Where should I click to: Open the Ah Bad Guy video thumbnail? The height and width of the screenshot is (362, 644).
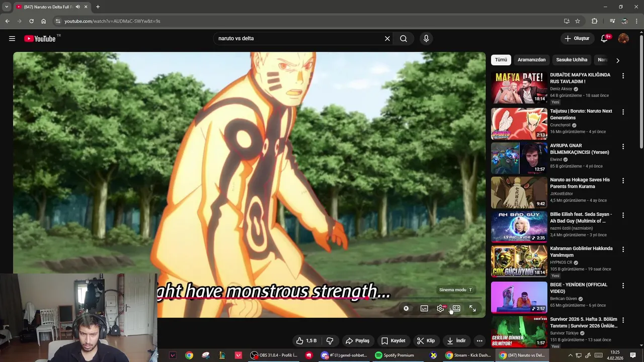click(x=519, y=227)
